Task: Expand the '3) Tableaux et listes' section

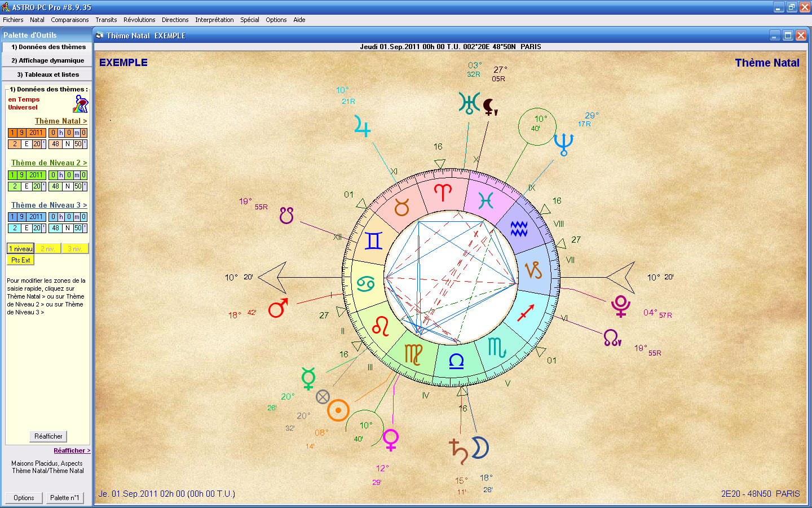Action: click(47, 75)
